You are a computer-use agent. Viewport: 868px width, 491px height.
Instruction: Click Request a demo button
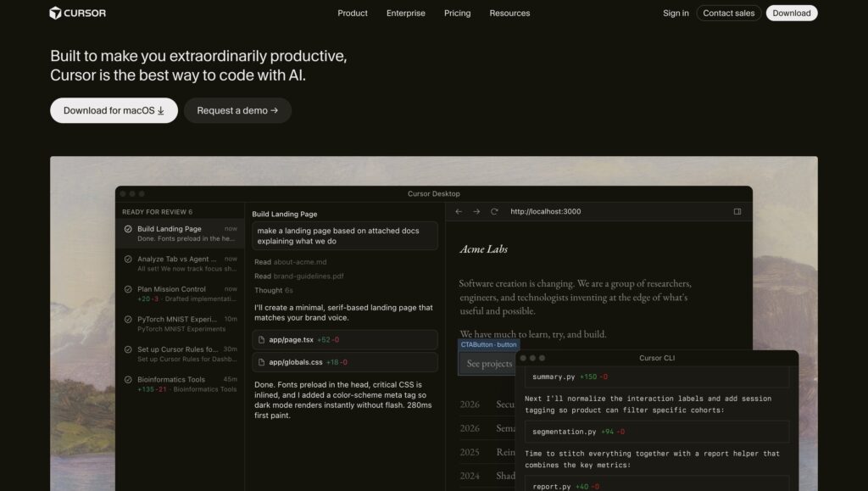(x=237, y=110)
